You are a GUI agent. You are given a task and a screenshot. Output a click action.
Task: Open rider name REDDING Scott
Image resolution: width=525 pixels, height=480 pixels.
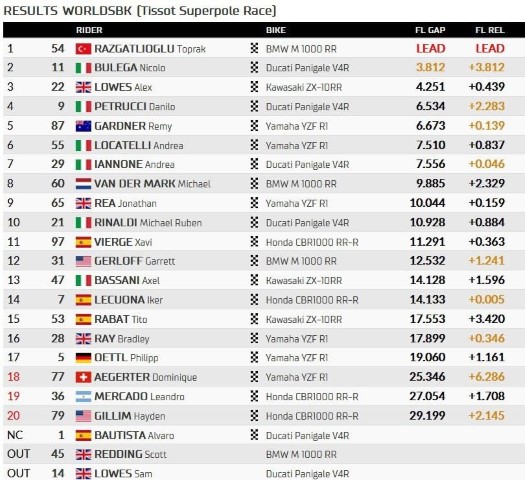pyautogui.click(x=130, y=454)
